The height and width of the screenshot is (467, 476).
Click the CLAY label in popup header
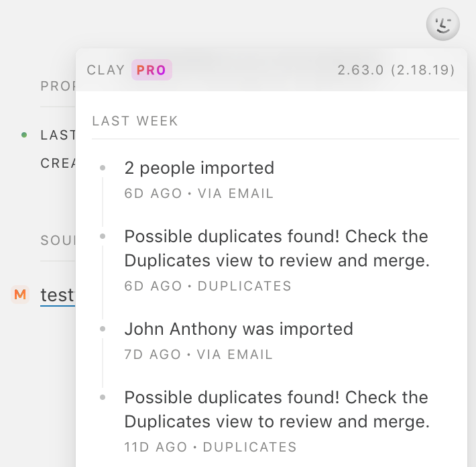[106, 70]
